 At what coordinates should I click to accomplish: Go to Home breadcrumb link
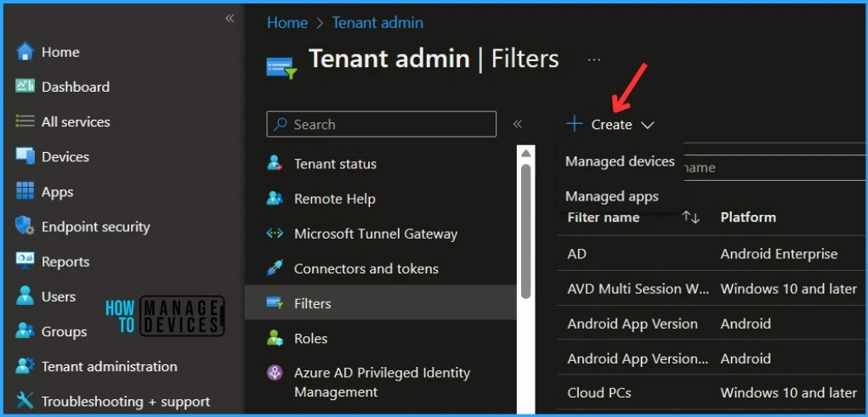[287, 23]
